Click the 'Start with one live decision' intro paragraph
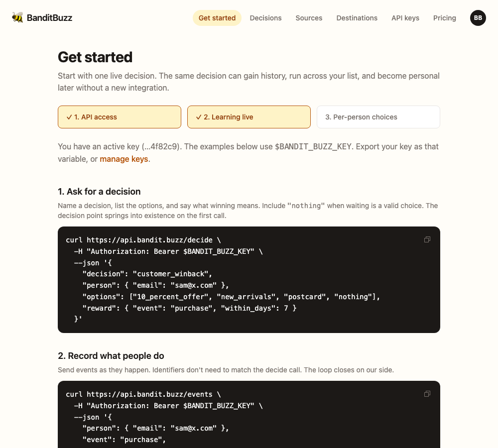Viewport: 498px width, 448px height. tap(249, 82)
